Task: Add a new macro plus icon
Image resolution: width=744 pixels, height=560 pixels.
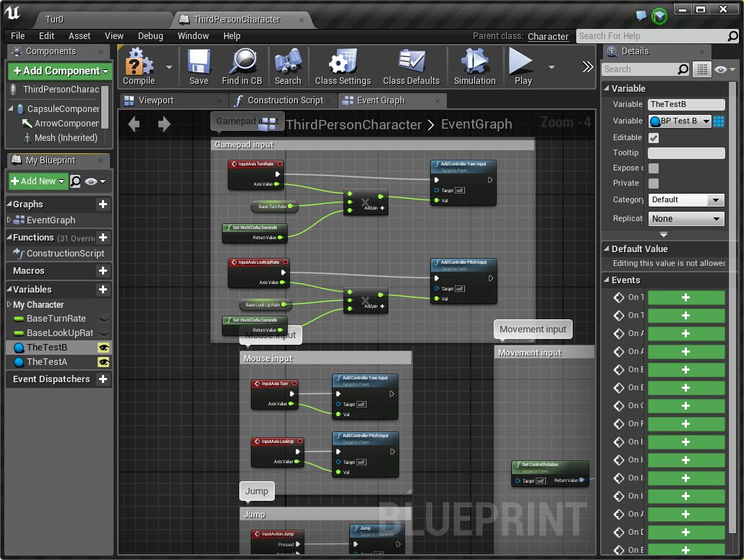Action: pyautogui.click(x=103, y=271)
